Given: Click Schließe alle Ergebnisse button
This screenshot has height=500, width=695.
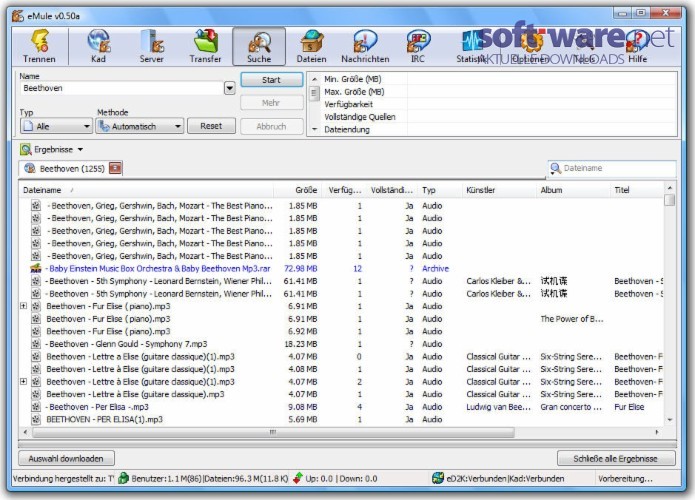Looking at the screenshot, I should point(616,458).
